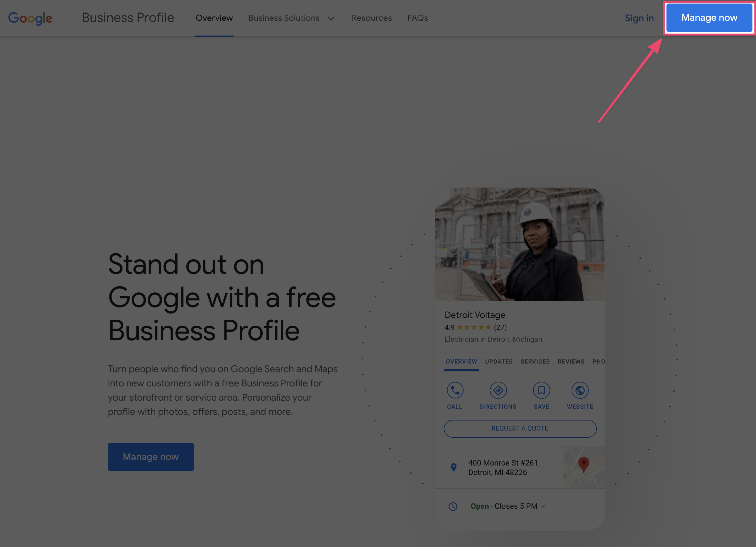Select the OVERVIEW tab on profile card
The height and width of the screenshot is (547, 756).
coord(461,362)
